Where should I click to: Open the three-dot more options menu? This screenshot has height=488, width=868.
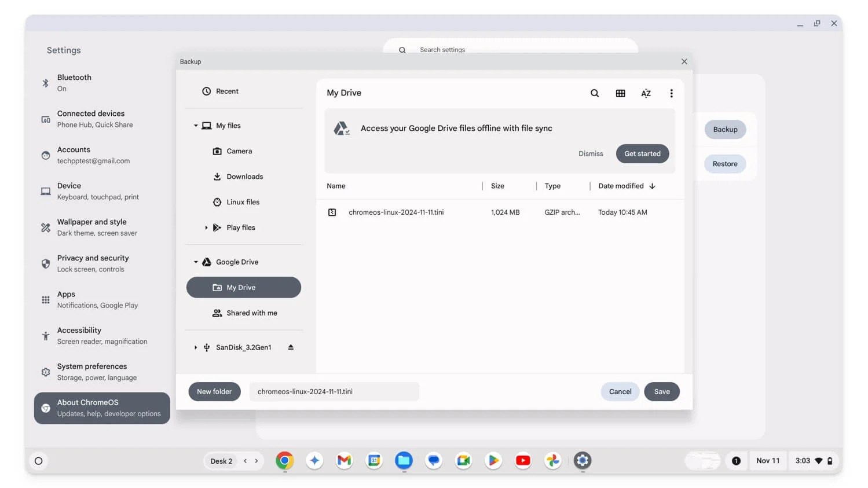click(671, 93)
